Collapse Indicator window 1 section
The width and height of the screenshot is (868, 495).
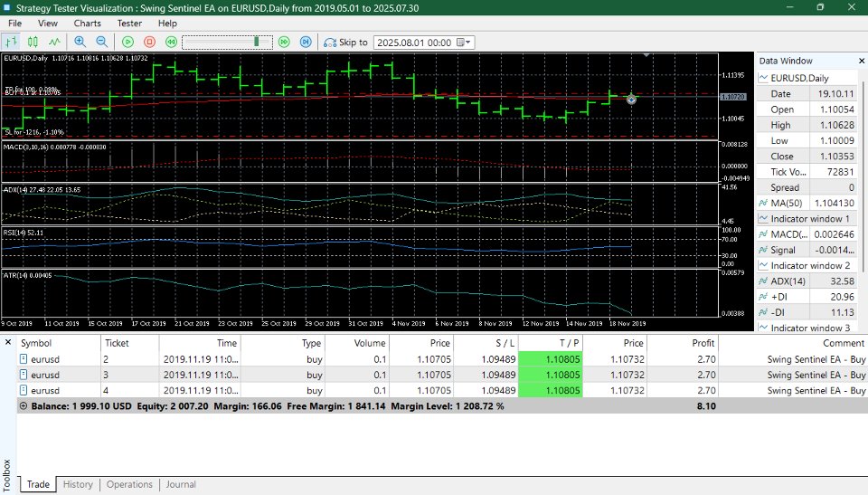[763, 218]
